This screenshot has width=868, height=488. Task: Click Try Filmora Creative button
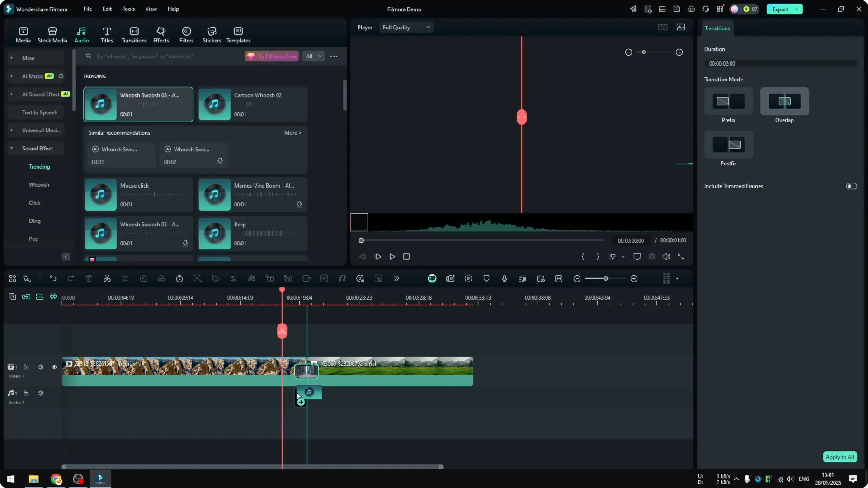pos(272,56)
